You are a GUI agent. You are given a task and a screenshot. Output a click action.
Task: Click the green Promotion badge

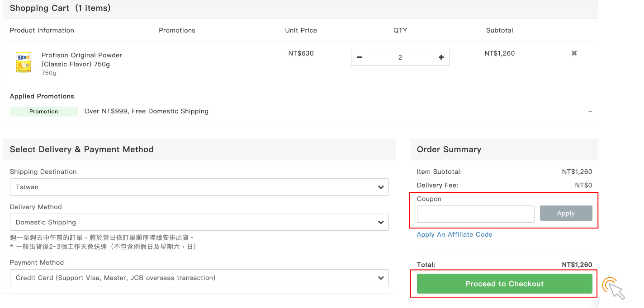point(44,112)
